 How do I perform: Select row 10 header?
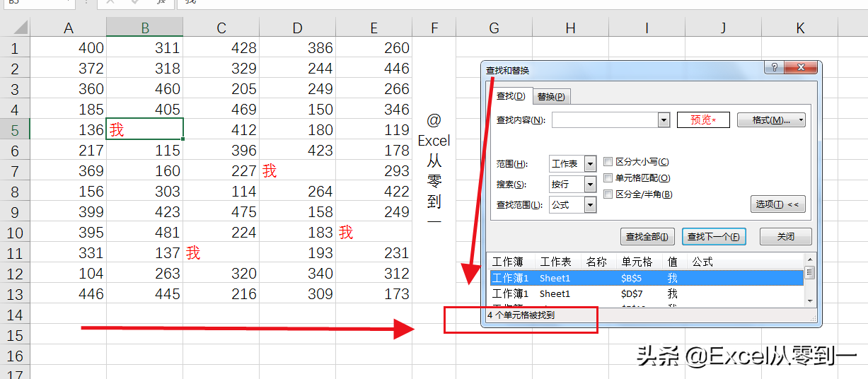15,233
